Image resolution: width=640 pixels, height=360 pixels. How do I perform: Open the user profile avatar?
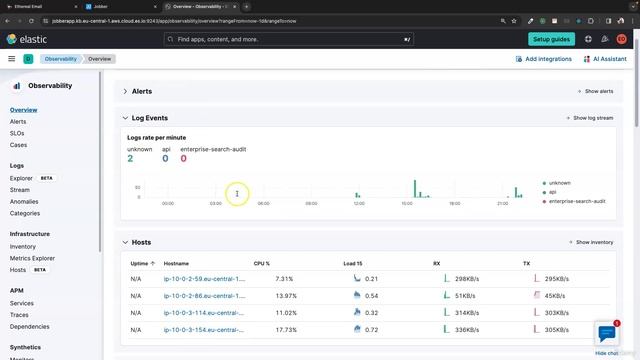coord(621,39)
